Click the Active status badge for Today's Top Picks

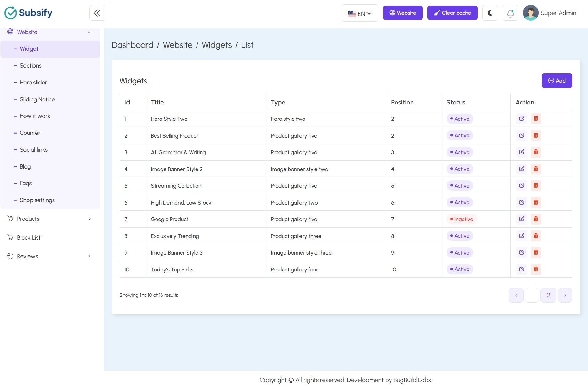coord(460,269)
